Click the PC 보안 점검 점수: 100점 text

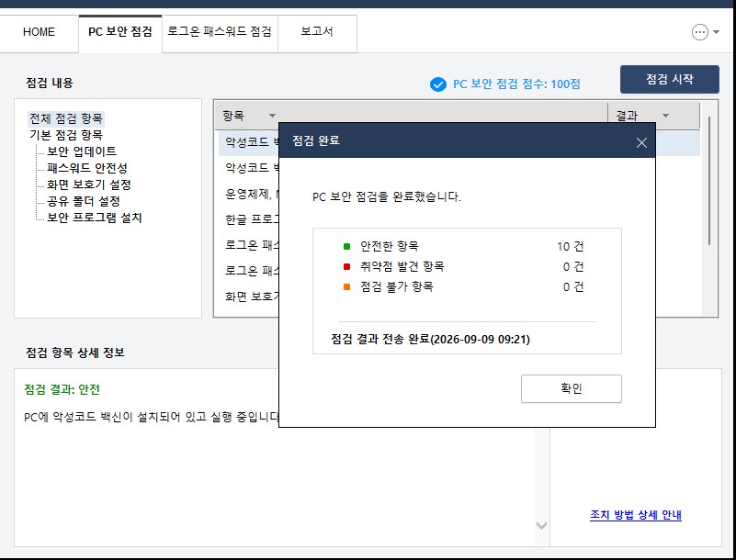coord(516,84)
